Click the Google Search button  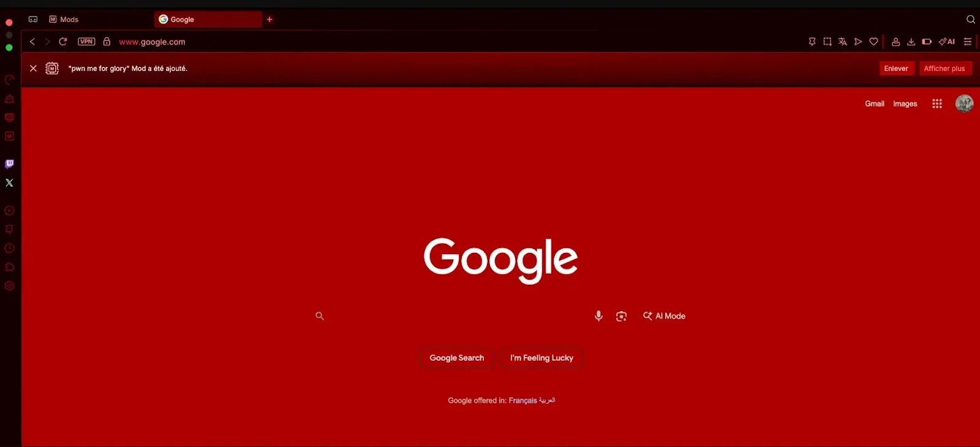click(x=457, y=358)
